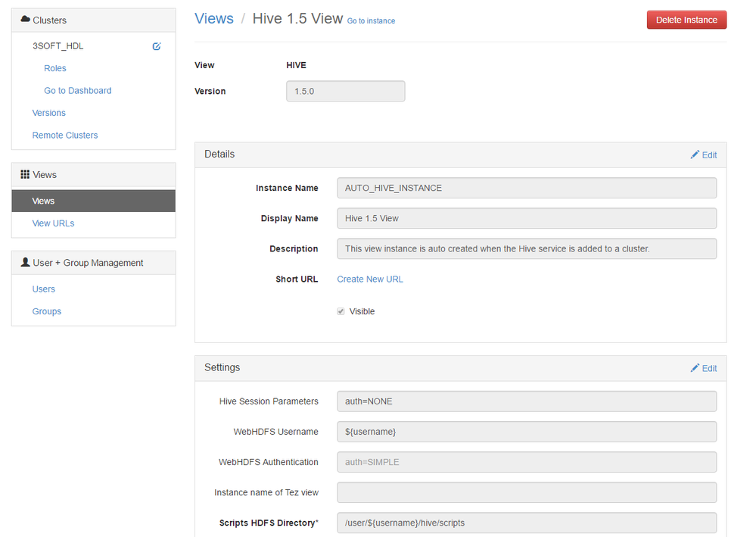Click the Instance name of Tez view field
This screenshot has height=537, width=756.
pyautogui.click(x=527, y=492)
